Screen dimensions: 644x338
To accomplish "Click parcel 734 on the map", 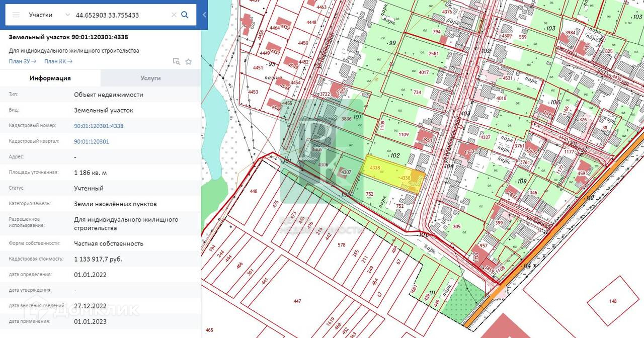I will point(417,93).
